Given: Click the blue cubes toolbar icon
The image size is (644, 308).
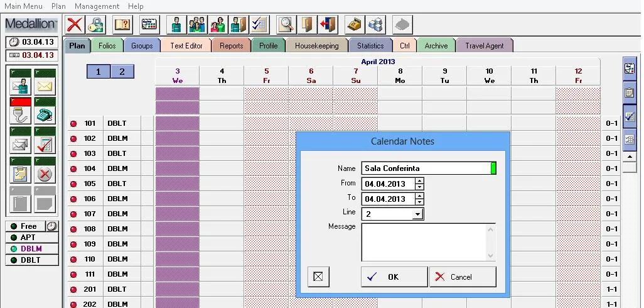Looking at the screenshot, I should (x=375, y=25).
